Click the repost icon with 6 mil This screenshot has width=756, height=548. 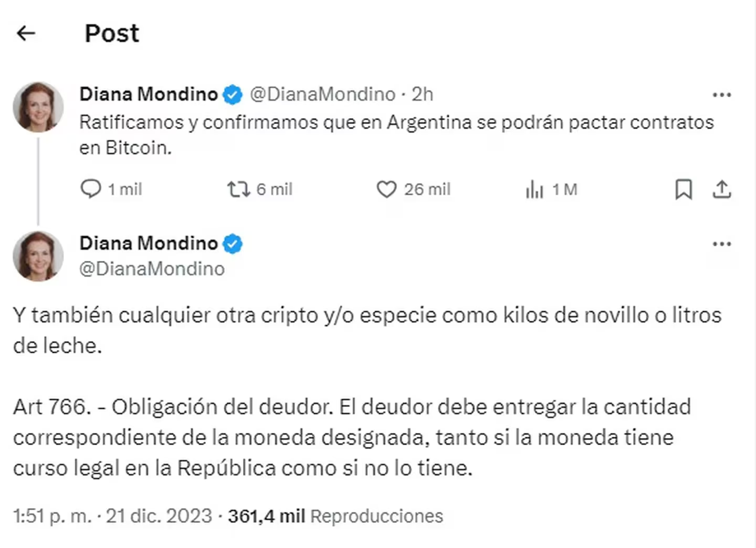tap(238, 189)
